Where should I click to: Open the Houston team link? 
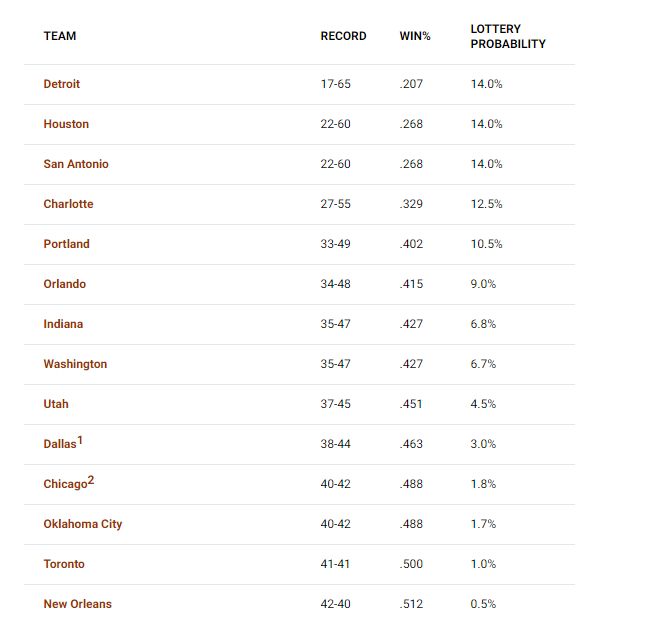(66, 124)
